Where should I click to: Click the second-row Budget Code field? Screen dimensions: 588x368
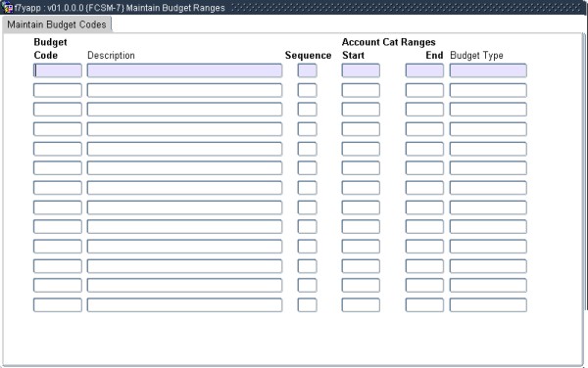click(58, 90)
